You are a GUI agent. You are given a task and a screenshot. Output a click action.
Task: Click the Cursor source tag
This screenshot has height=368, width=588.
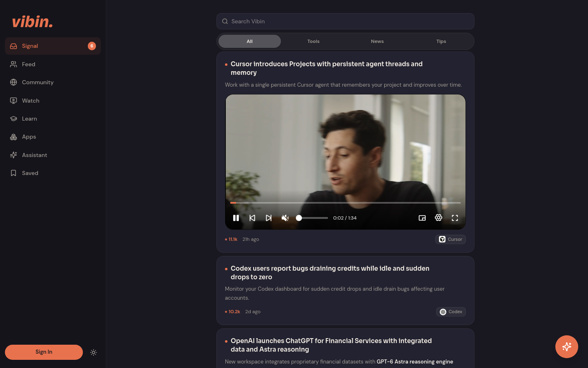450,239
